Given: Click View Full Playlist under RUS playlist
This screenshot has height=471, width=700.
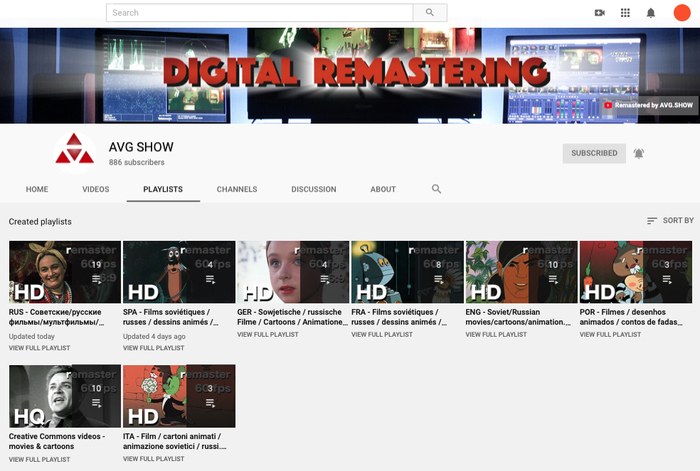Looking at the screenshot, I should click(39, 348).
